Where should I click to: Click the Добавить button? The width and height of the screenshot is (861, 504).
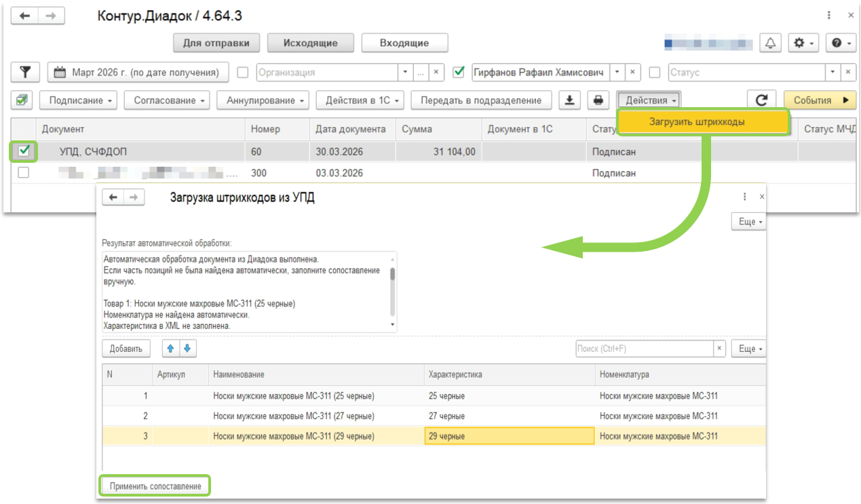click(x=126, y=349)
